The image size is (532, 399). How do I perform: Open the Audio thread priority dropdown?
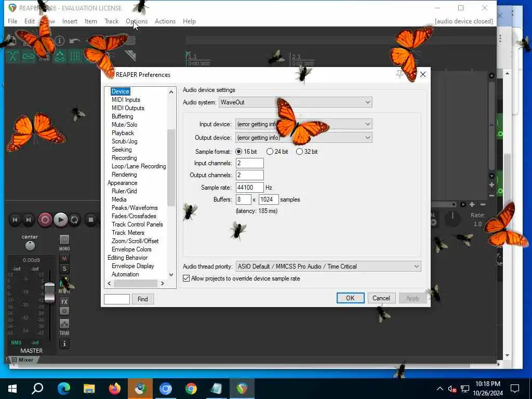pos(328,267)
